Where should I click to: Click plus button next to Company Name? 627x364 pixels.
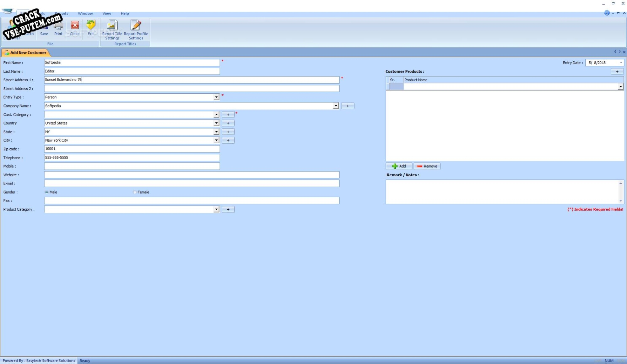pos(347,106)
